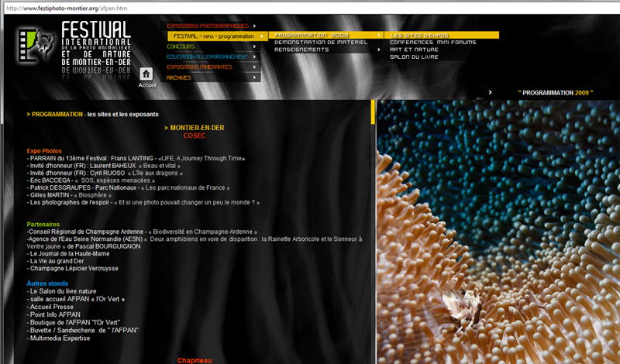This screenshot has height=364, width=620.
Task: Click the "> MONTIER-EN-DER" heading
Action: (x=195, y=128)
